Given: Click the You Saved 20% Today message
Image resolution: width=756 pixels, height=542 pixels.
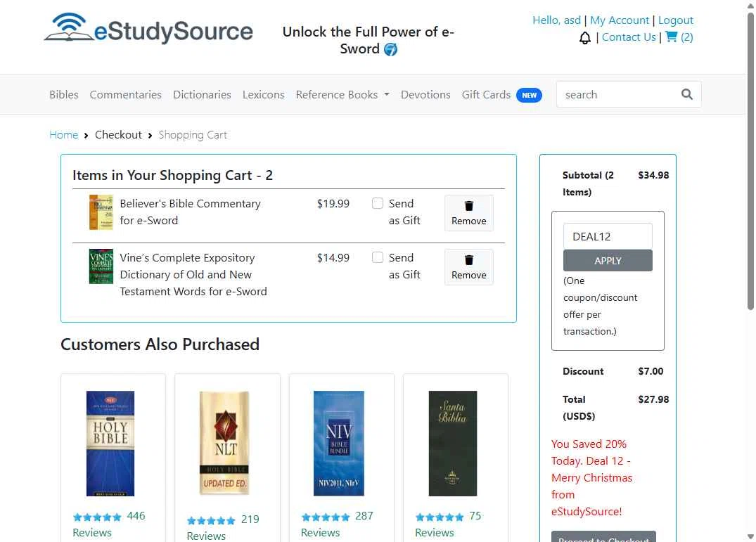Looking at the screenshot, I should click(591, 477).
